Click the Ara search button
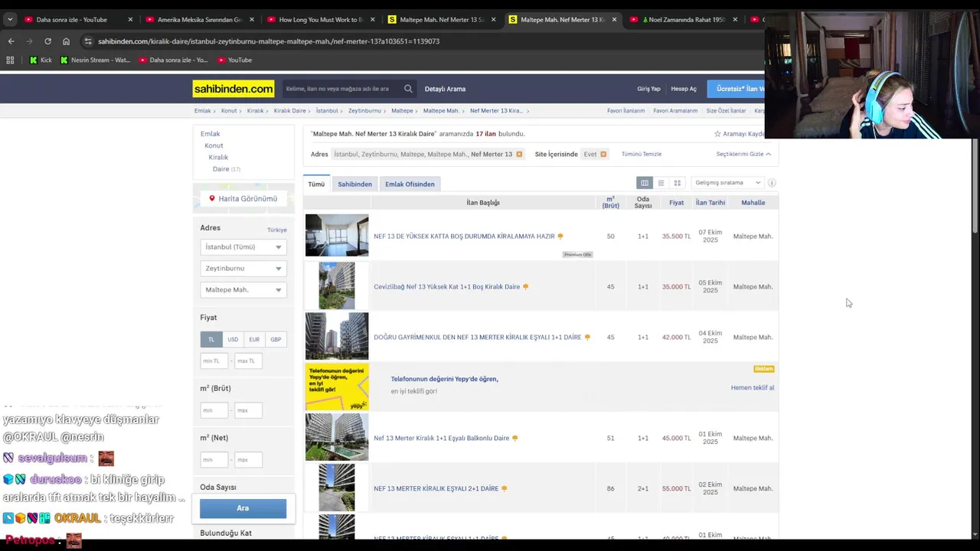The height and width of the screenshot is (551, 980). [243, 508]
